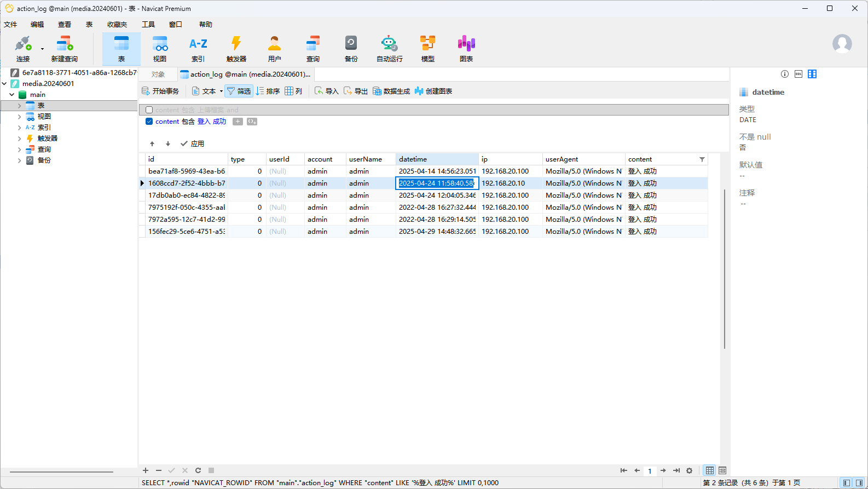Click add record plus icon
The image size is (868, 489).
[146, 470]
